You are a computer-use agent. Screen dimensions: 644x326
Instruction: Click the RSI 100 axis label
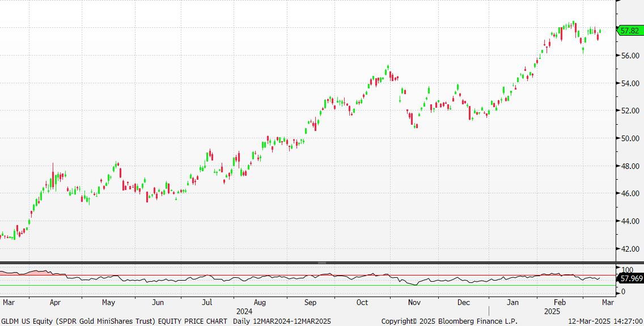pyautogui.click(x=627, y=270)
